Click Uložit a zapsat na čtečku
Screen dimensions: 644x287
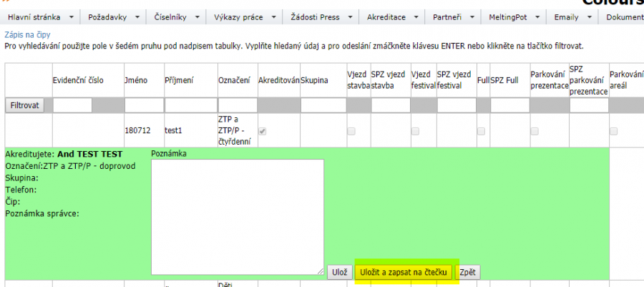click(x=404, y=272)
